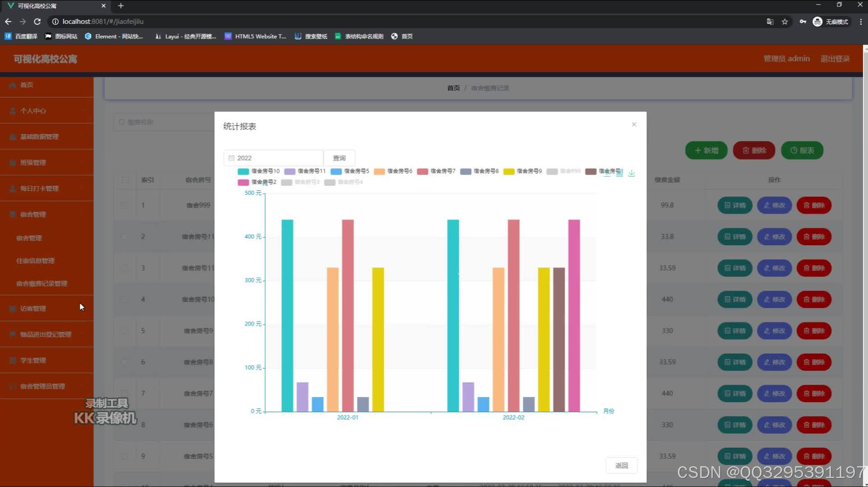Click the 报表 button

802,151
